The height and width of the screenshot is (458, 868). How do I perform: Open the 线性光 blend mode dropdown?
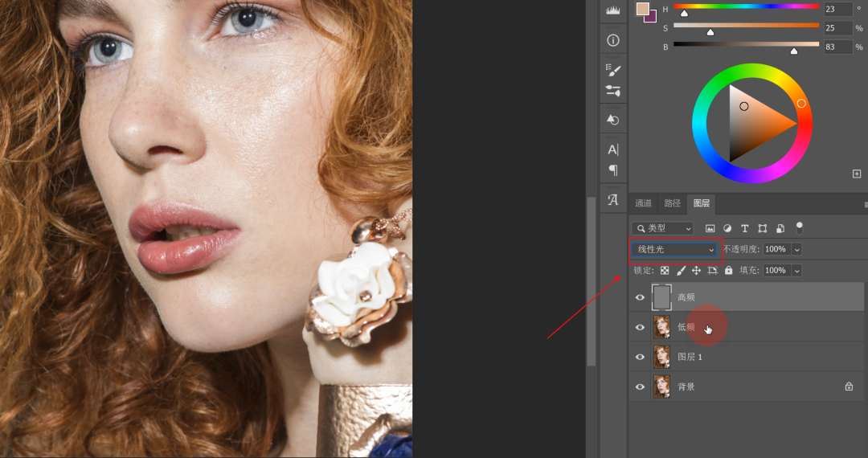click(674, 249)
